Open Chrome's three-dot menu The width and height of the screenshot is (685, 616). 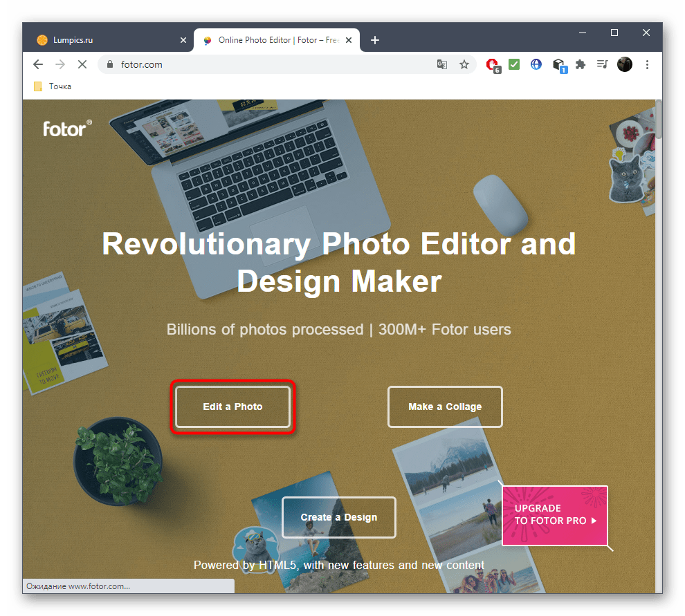pyautogui.click(x=647, y=64)
